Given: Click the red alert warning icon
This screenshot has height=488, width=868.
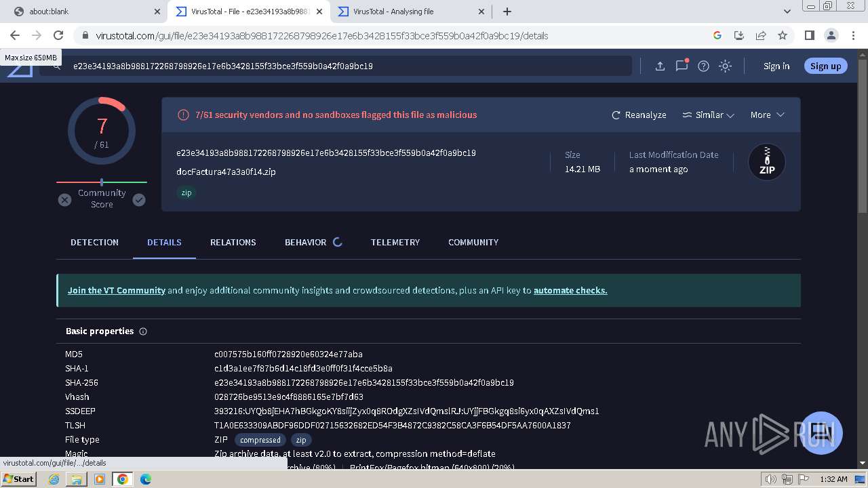Looking at the screenshot, I should (x=183, y=115).
